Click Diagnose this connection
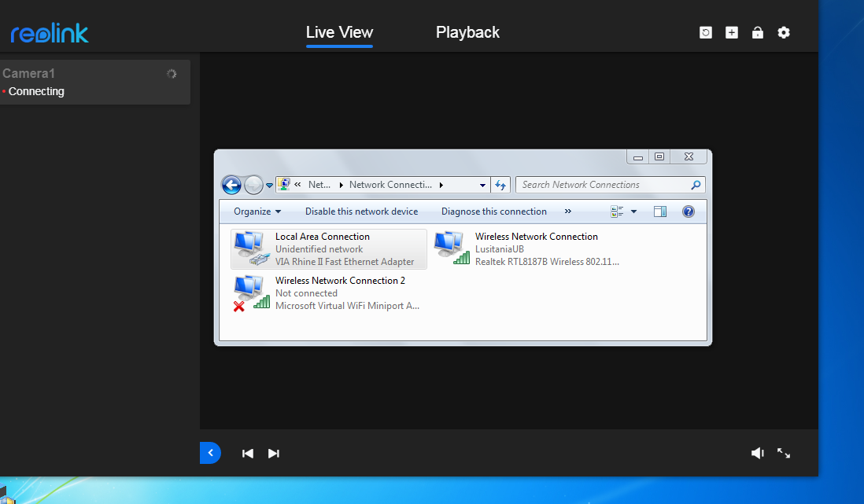864x504 pixels. [493, 212]
